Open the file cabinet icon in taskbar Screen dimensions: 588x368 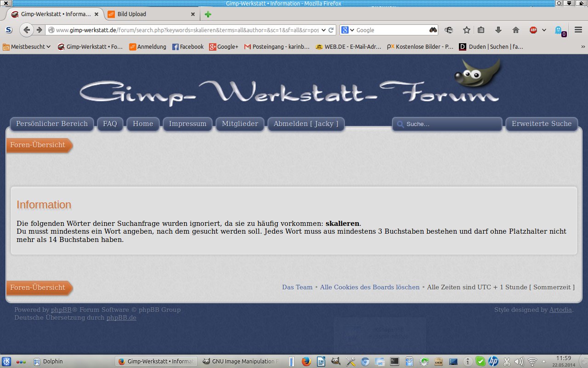pyautogui.click(x=409, y=362)
